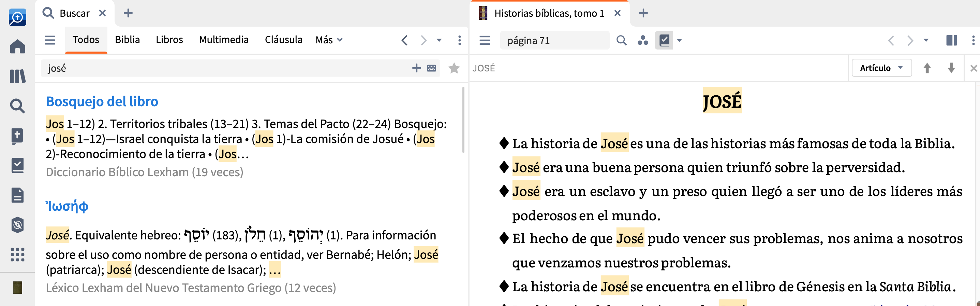This screenshot has width=980, height=306.
Task: Click the search results scrollbar
Action: point(463,120)
